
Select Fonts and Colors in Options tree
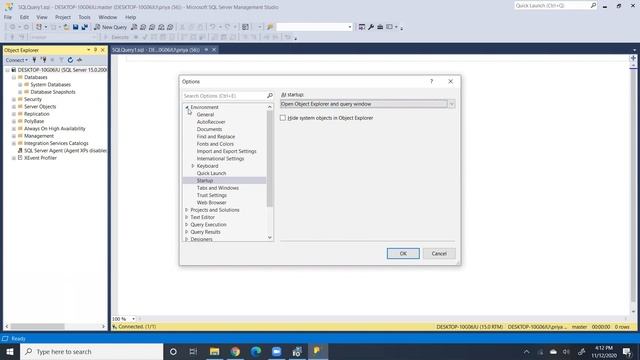click(215, 144)
